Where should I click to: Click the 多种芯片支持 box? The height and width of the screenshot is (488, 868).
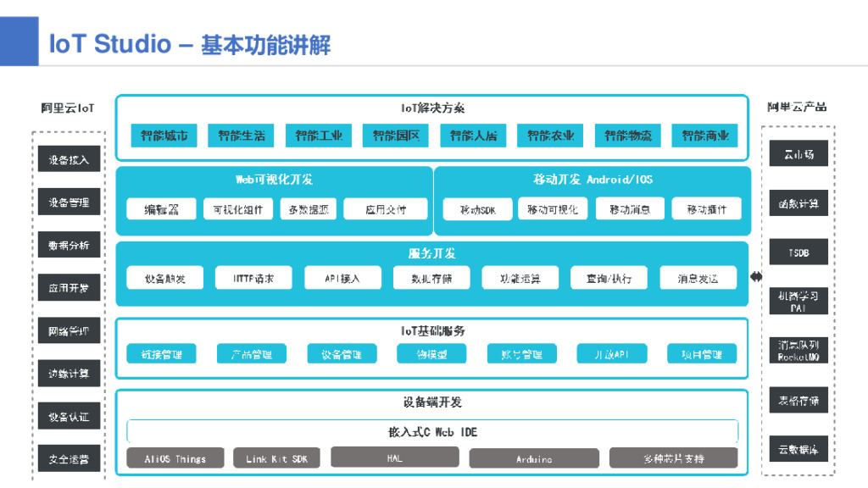(x=673, y=458)
